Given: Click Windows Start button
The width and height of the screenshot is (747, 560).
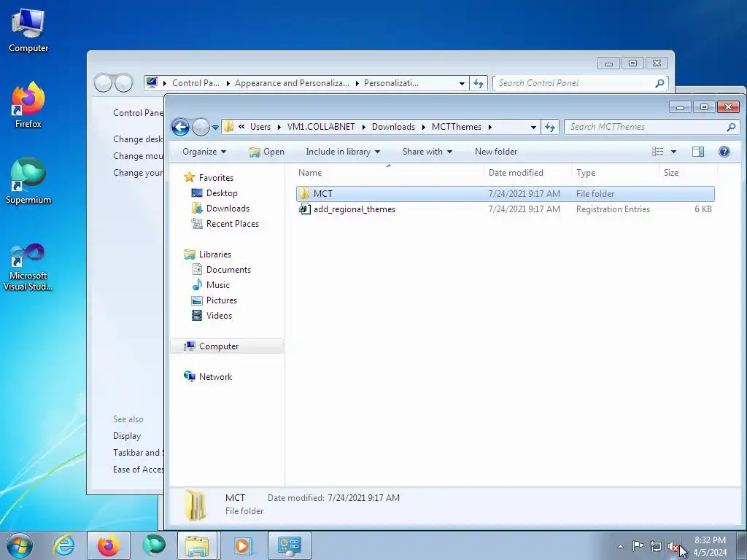Looking at the screenshot, I should tap(20, 545).
